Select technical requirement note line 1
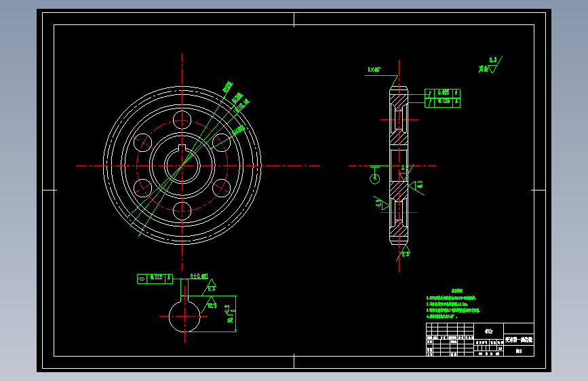588x381 pixels. (451, 298)
